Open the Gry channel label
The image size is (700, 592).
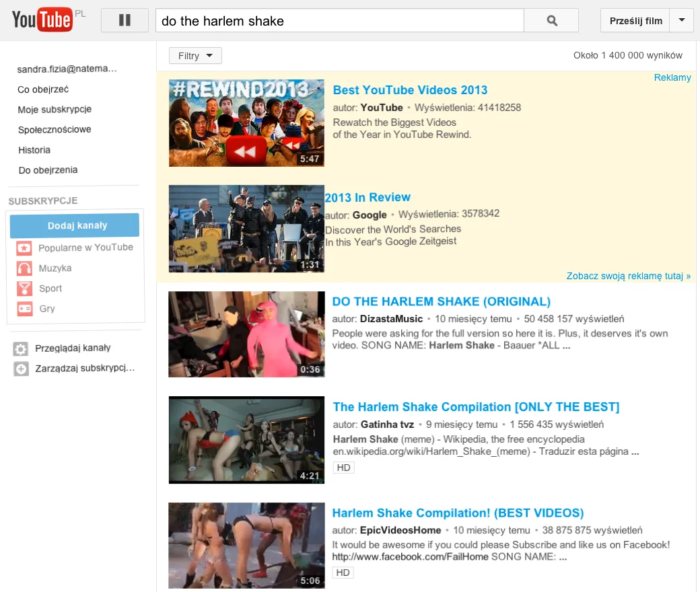click(x=47, y=309)
